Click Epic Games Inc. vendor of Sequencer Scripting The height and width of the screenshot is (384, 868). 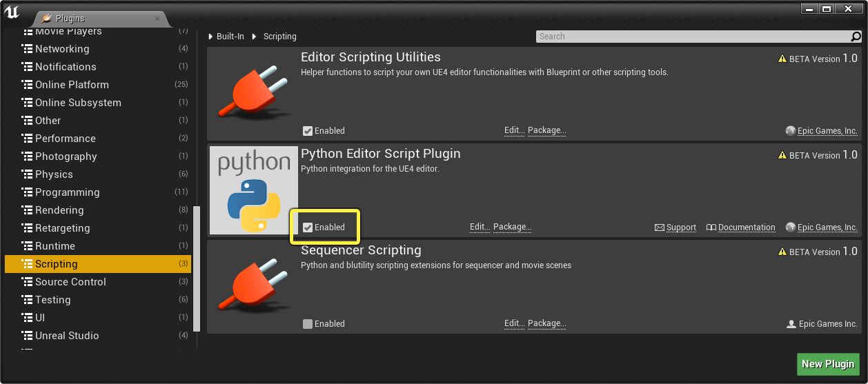[x=828, y=324]
